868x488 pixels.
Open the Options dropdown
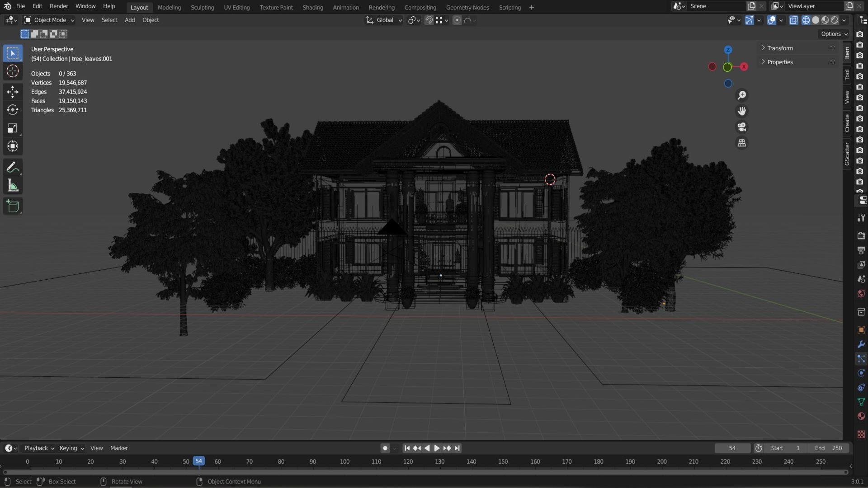click(835, 34)
